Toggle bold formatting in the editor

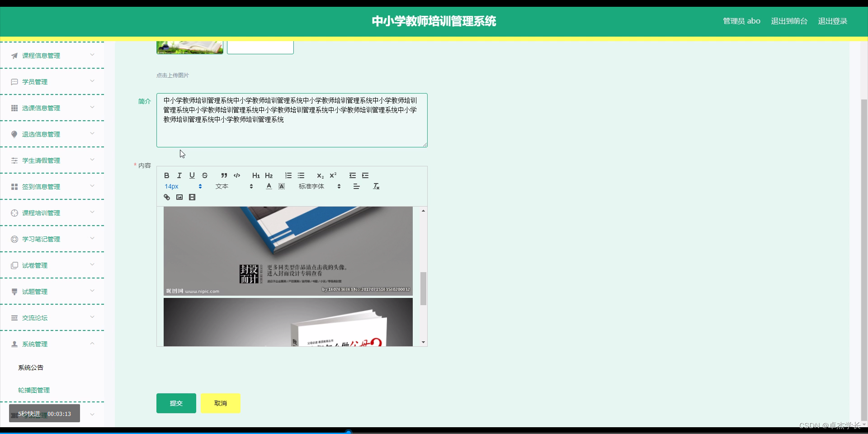click(166, 175)
